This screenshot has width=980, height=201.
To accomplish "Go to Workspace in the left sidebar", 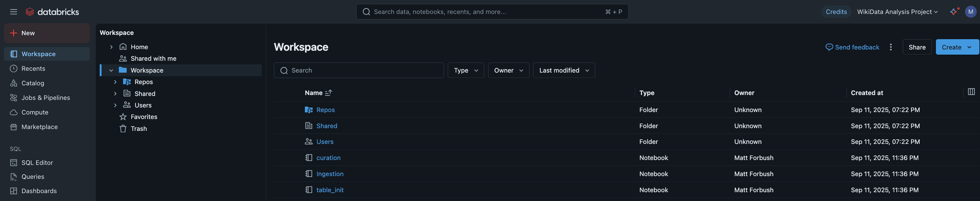I will click(x=47, y=54).
